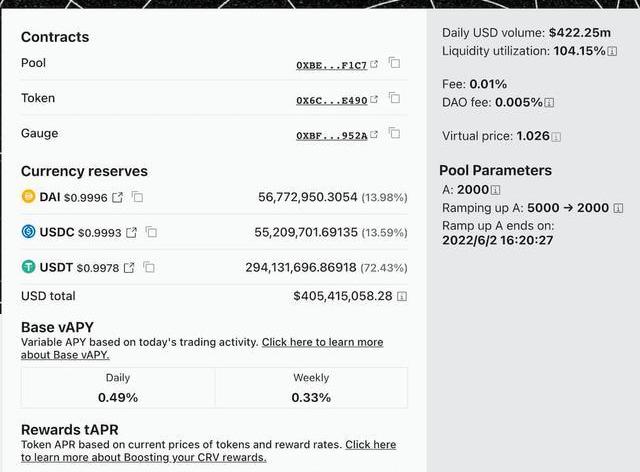
Task: Show liquidity utilization info tooltip
Action: [611, 51]
